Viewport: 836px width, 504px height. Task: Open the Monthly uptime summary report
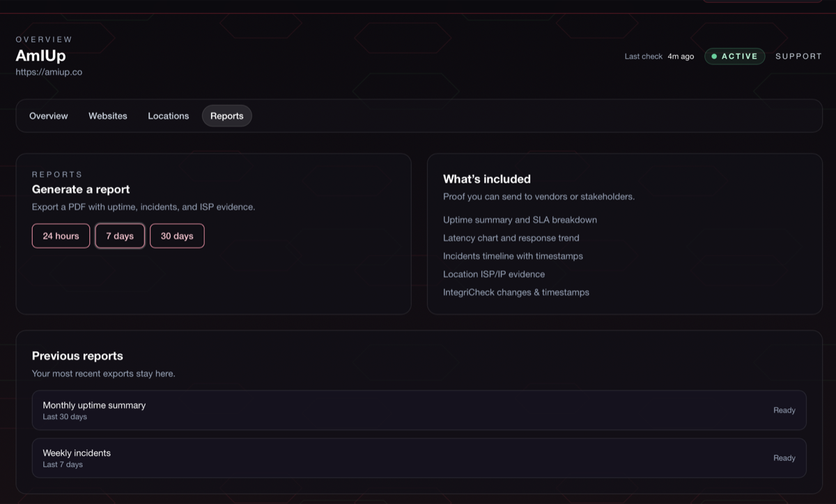click(x=94, y=404)
